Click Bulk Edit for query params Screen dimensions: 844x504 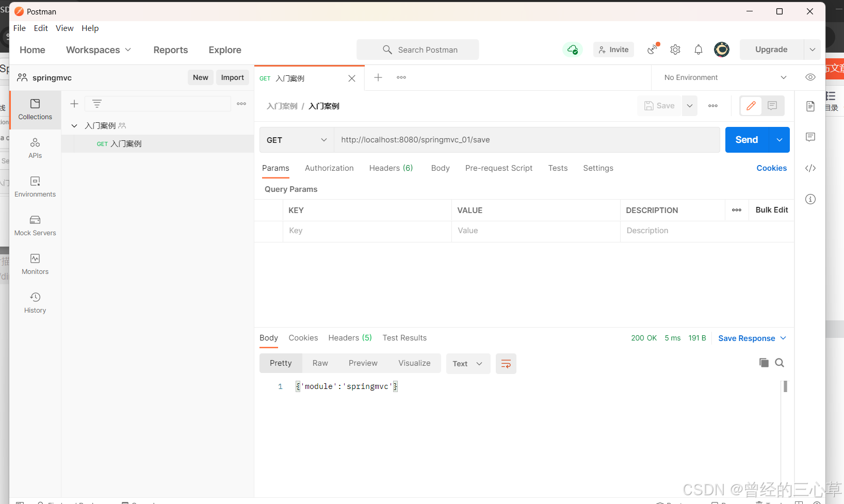(772, 210)
